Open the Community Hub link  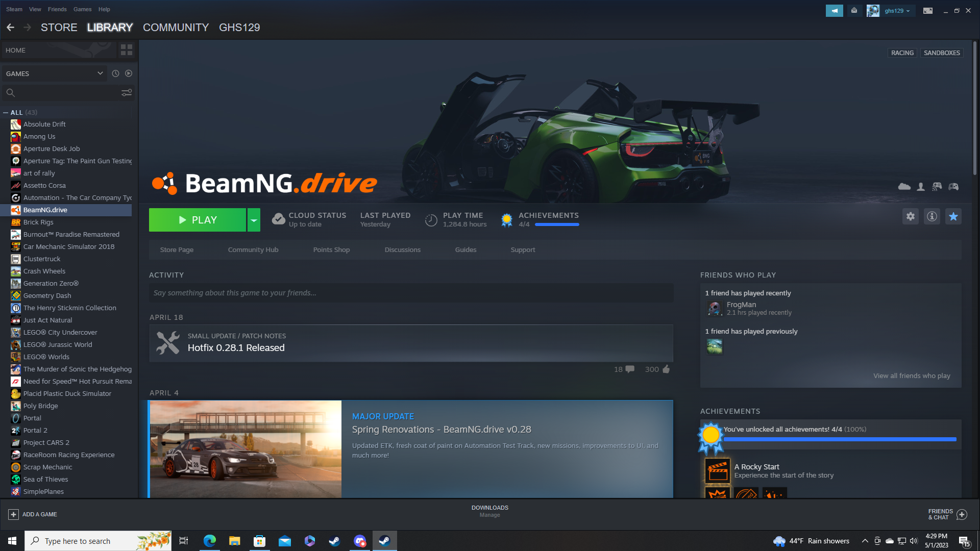click(x=253, y=249)
